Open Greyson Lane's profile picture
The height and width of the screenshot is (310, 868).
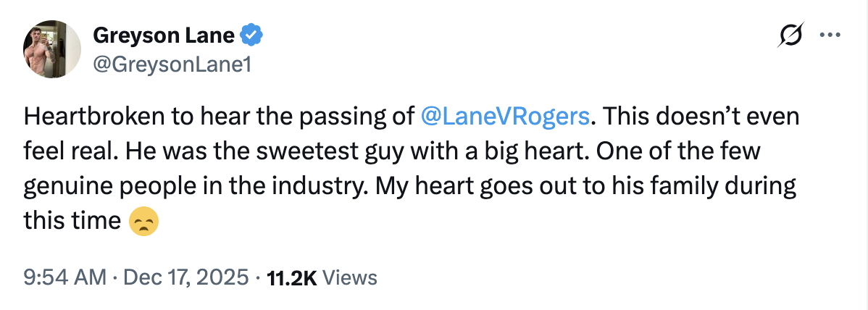coord(52,49)
